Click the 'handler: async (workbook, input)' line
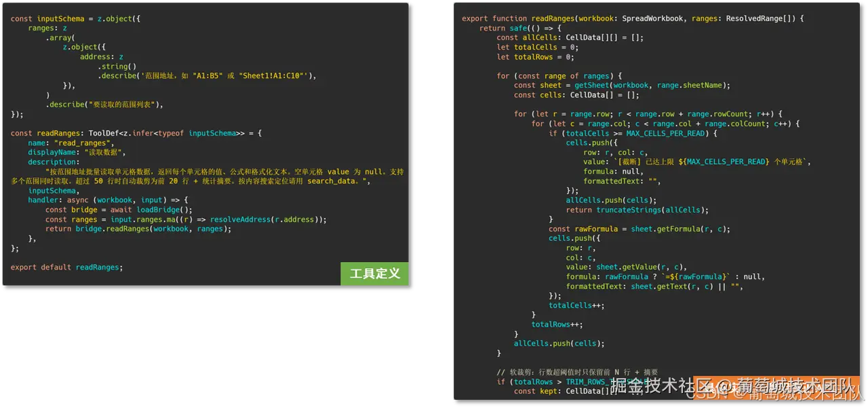The width and height of the screenshot is (868, 408). coord(108,200)
